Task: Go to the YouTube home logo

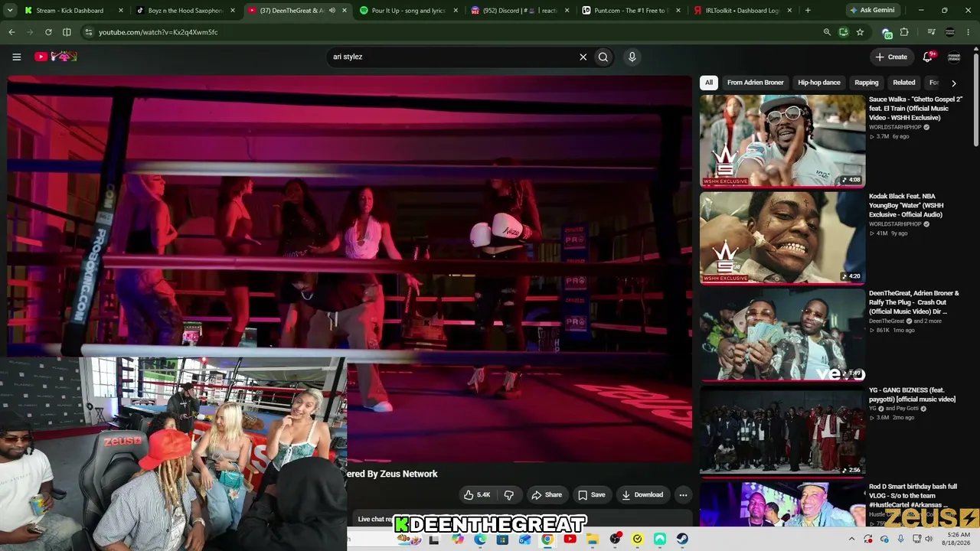Action: [x=56, y=57]
